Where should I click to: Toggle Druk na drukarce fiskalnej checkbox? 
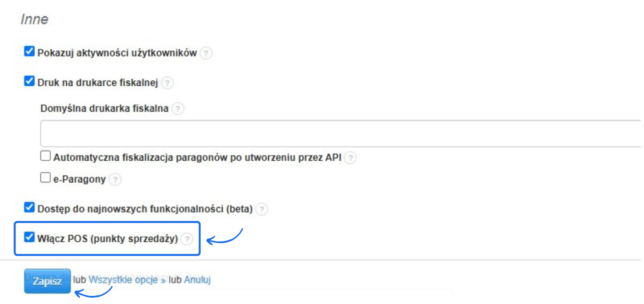29,81
